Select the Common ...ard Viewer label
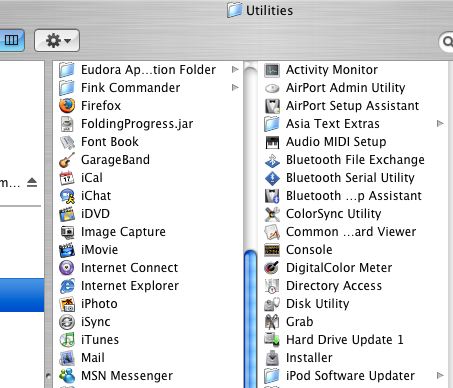The height and width of the screenshot is (388, 453). [x=351, y=232]
